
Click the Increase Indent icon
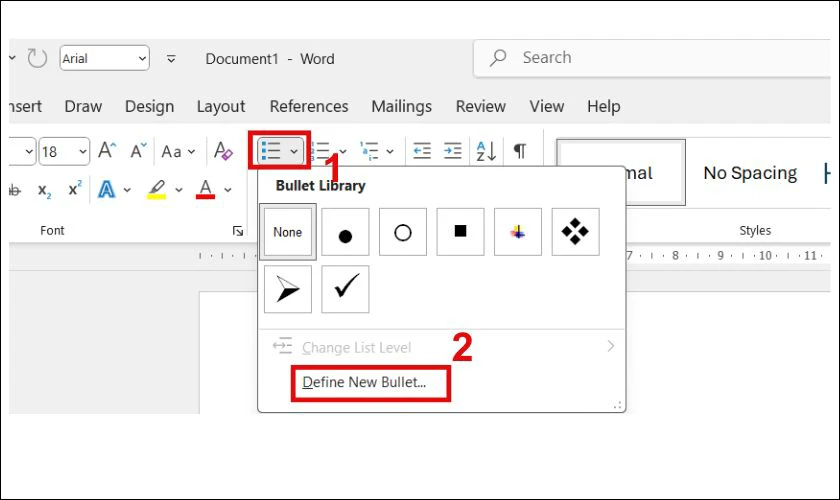(x=453, y=151)
